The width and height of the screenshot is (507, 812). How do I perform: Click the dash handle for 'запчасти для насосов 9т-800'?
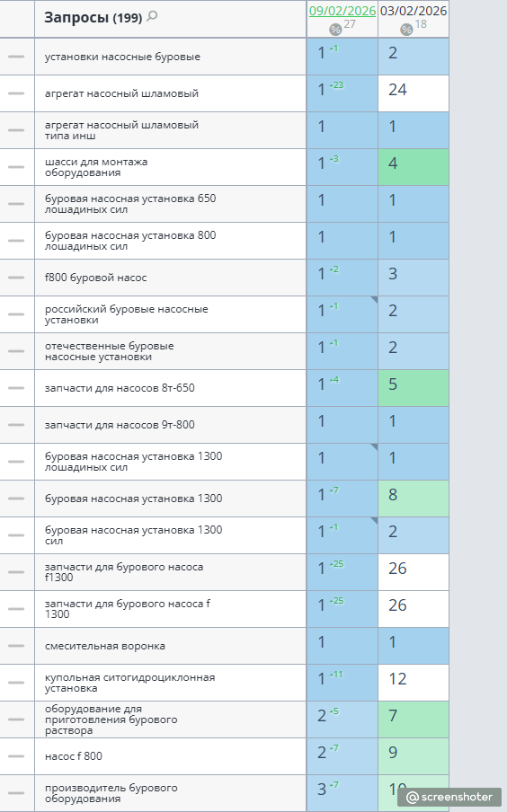click(16, 425)
